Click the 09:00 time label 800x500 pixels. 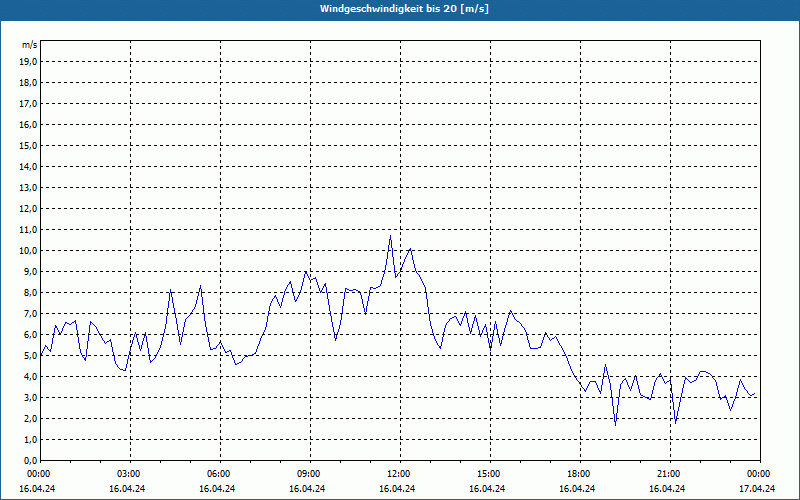(x=310, y=474)
